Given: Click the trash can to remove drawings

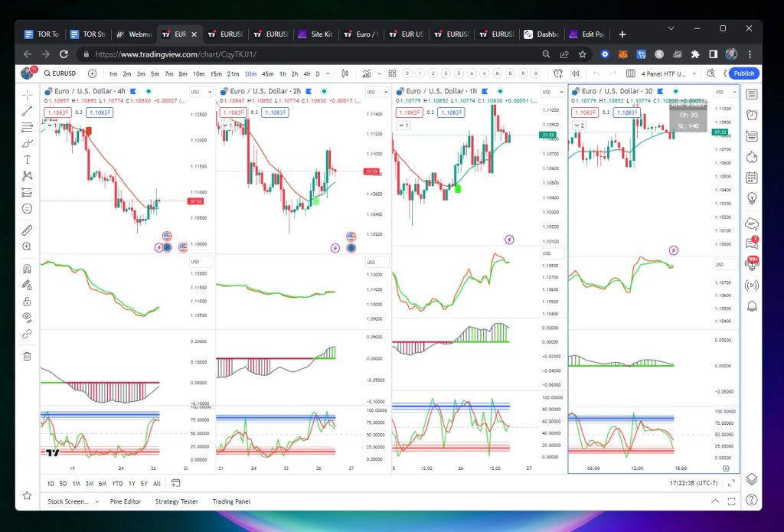Looking at the screenshot, I should [x=27, y=355].
